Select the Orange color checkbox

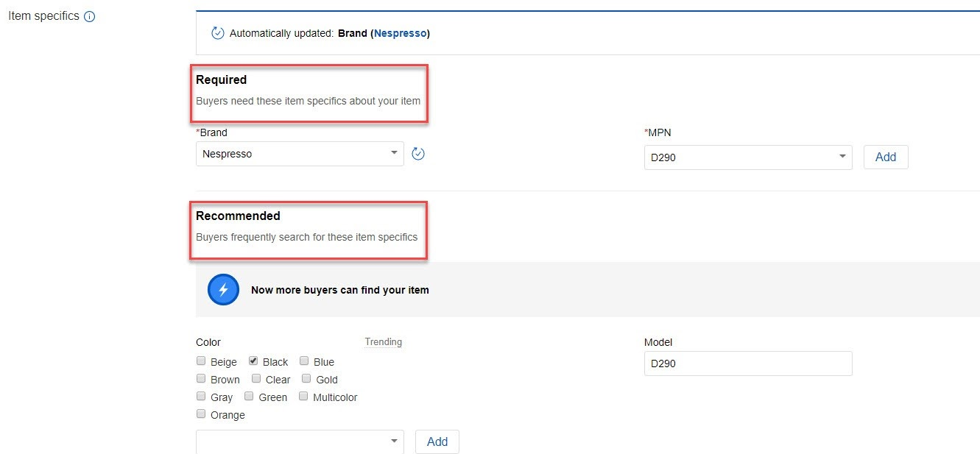click(x=201, y=414)
